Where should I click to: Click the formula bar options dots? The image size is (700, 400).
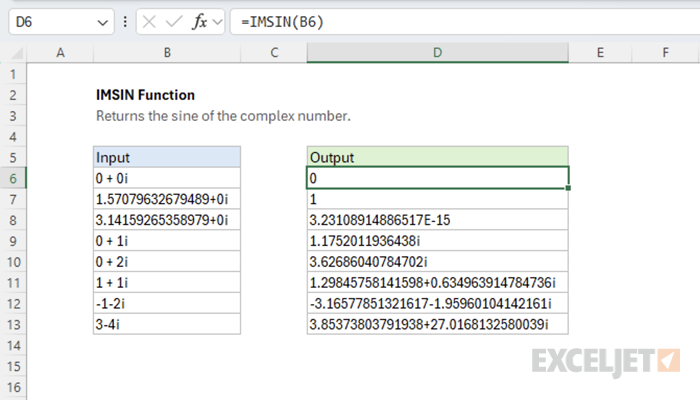point(125,22)
